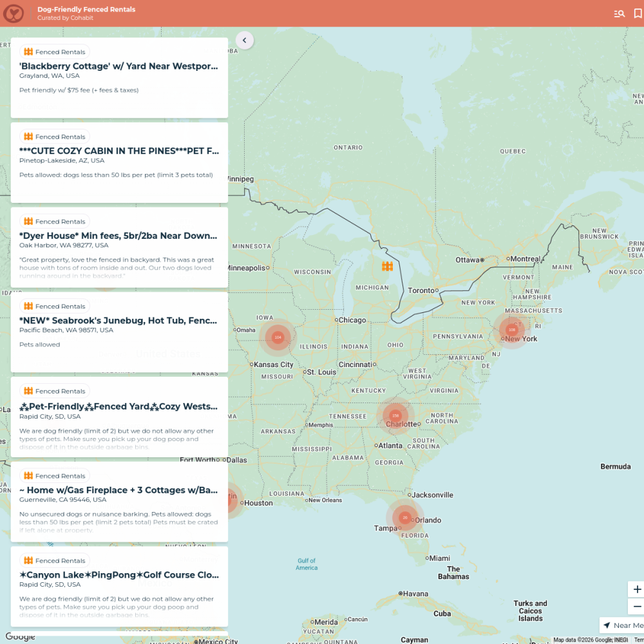644x644 pixels.
Task: Open the cluster marker near Orlando
Action: point(404,518)
